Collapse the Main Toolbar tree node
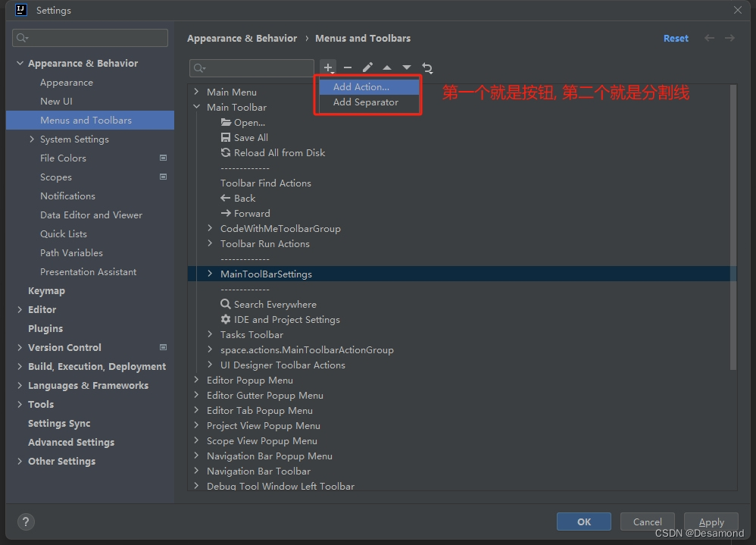This screenshot has height=545, width=756. (196, 107)
